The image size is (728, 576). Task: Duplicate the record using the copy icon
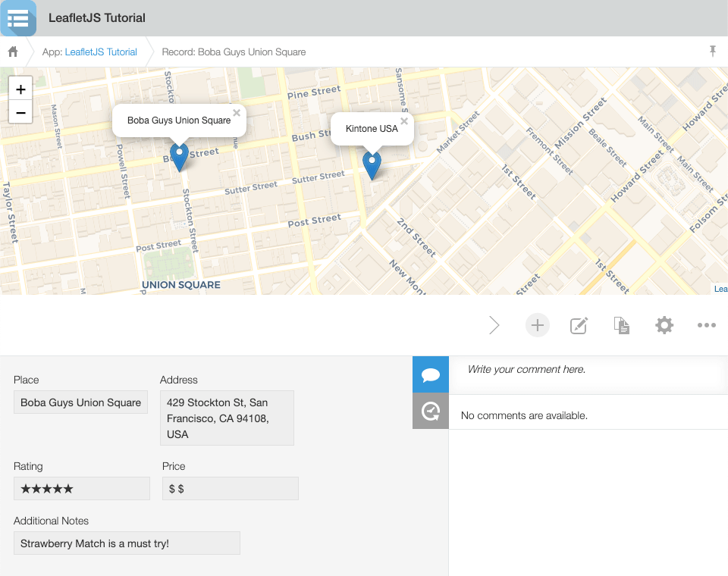click(622, 324)
